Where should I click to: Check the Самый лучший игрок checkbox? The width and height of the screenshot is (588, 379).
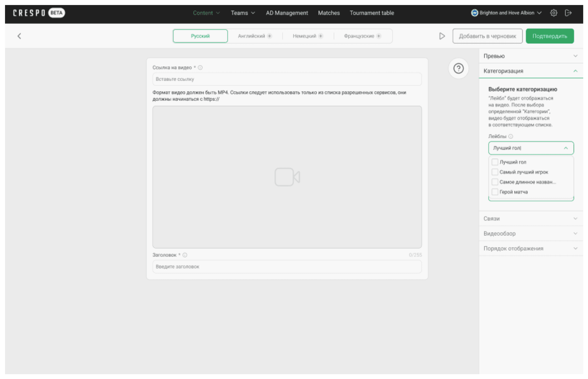(495, 172)
